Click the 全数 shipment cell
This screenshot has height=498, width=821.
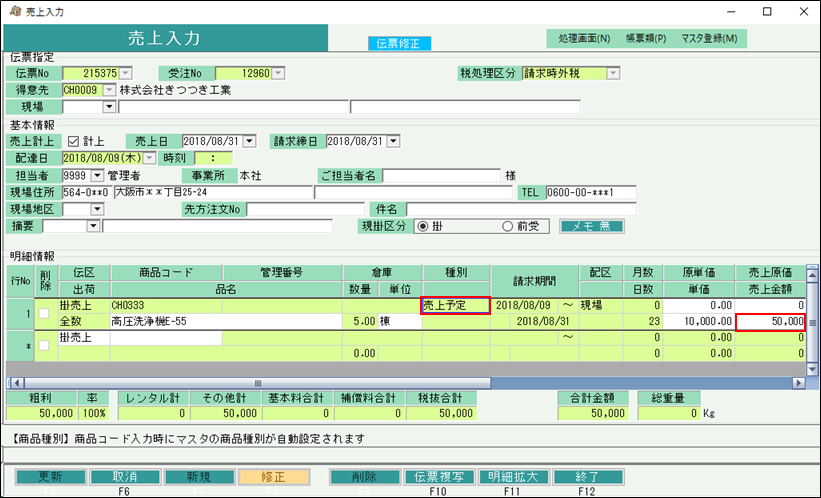(84, 322)
